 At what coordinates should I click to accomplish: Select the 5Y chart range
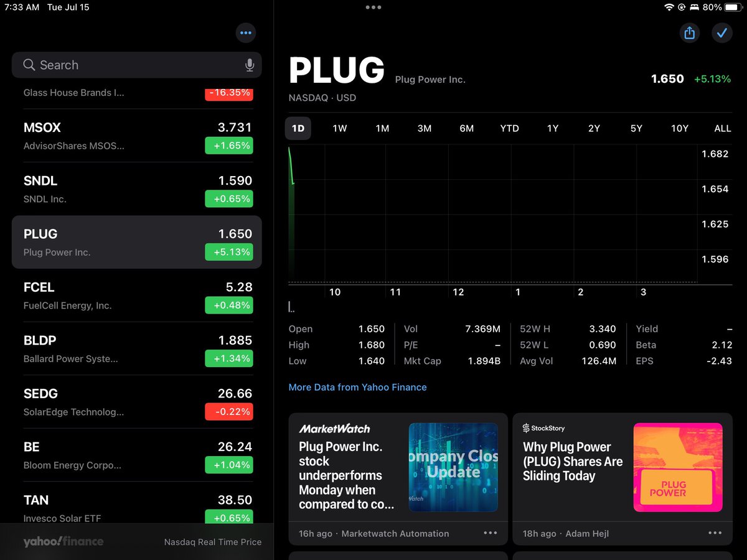pos(636,128)
